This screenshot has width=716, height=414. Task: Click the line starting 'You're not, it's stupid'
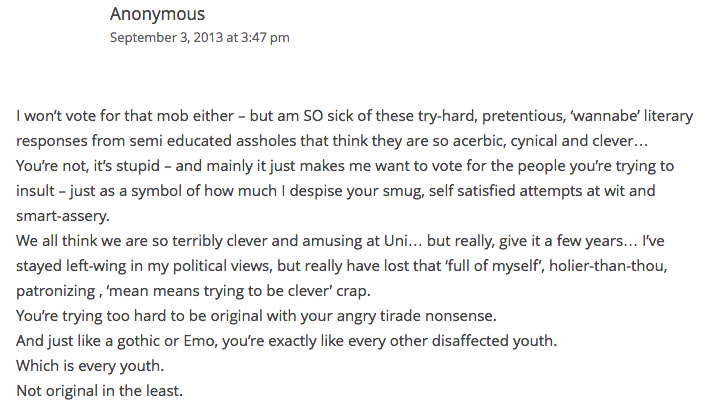pyautogui.click(x=345, y=166)
